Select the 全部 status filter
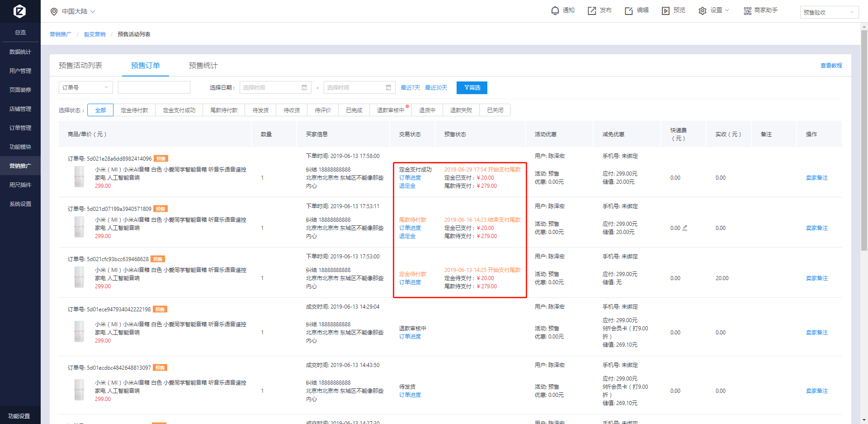868x424 pixels. [x=100, y=110]
